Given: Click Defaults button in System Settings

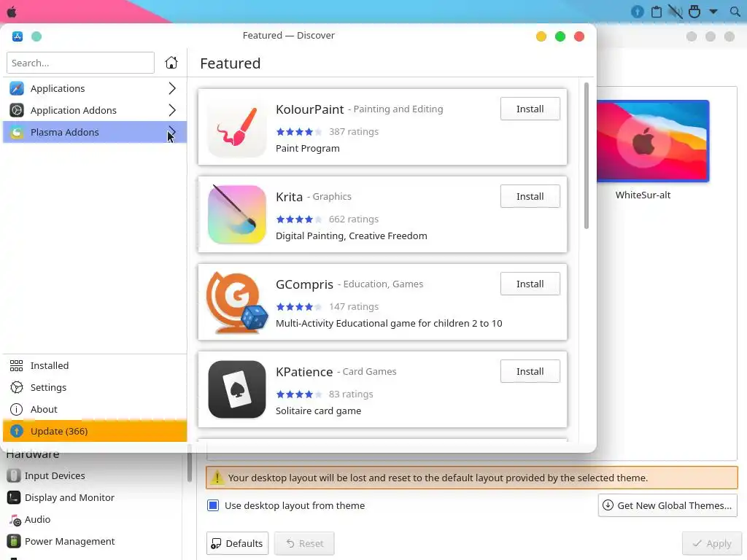Looking at the screenshot, I should 237,543.
